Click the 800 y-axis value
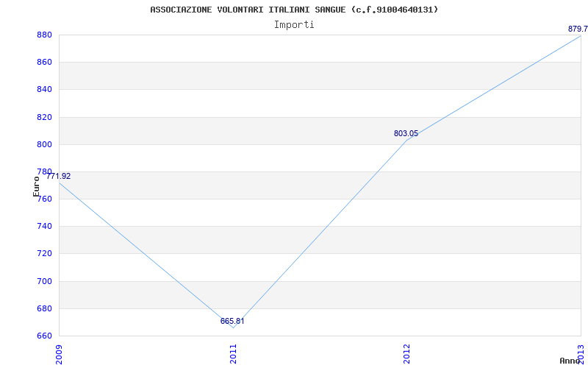Screen dimensions: 588x368 point(44,144)
